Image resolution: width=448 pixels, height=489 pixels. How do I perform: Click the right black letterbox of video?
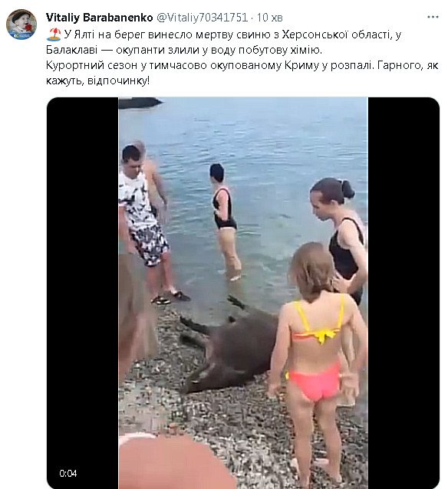(404, 293)
